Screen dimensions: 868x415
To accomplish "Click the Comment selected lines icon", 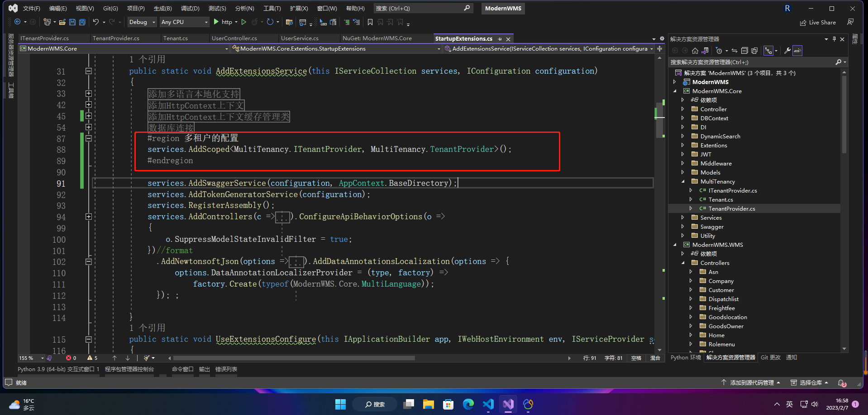I will pos(347,22).
